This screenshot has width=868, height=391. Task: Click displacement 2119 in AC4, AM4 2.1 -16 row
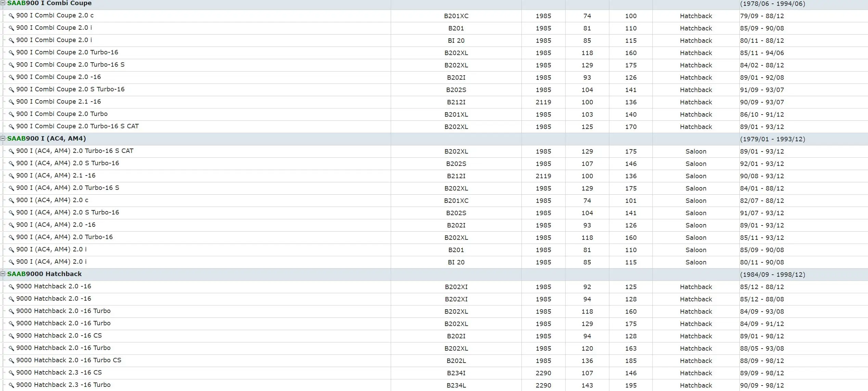[x=543, y=176]
